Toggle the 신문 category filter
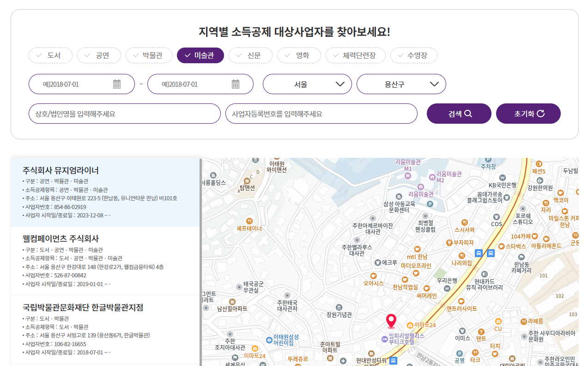588x366 pixels. tap(250, 55)
